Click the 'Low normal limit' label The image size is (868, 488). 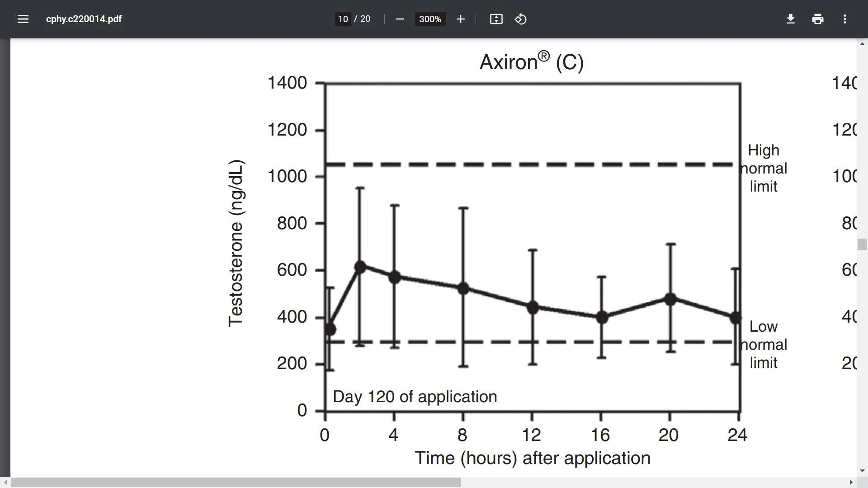click(764, 344)
